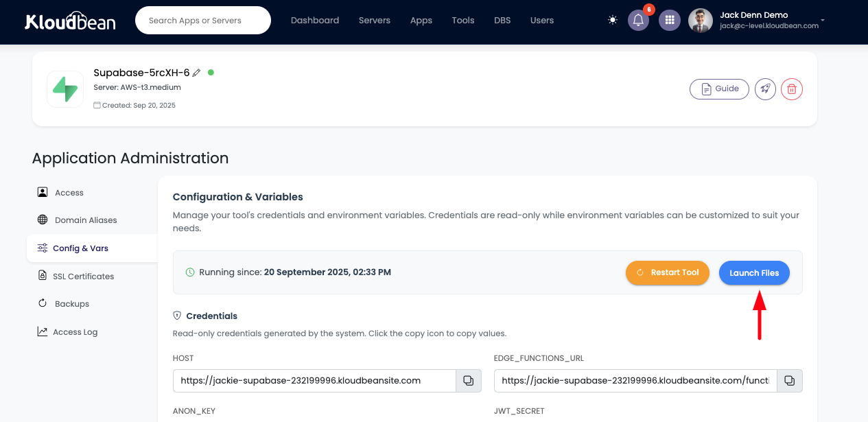Click the rocket launch icon button
The height and width of the screenshot is (422, 868).
pos(765,89)
